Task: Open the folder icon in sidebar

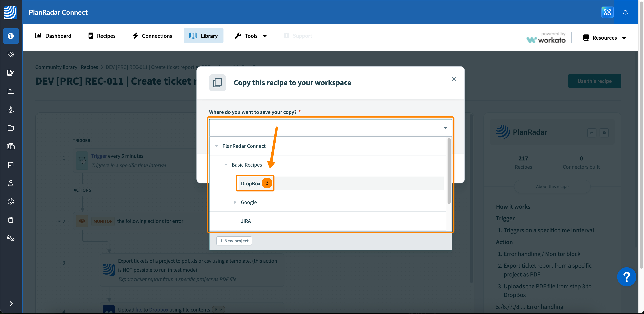Action: point(11,128)
